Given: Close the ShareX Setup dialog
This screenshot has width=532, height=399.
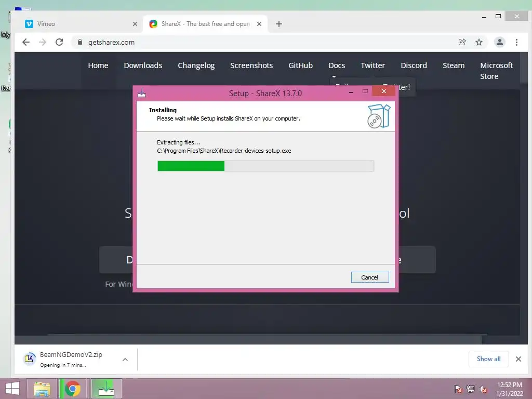Looking at the screenshot, I should (x=384, y=91).
